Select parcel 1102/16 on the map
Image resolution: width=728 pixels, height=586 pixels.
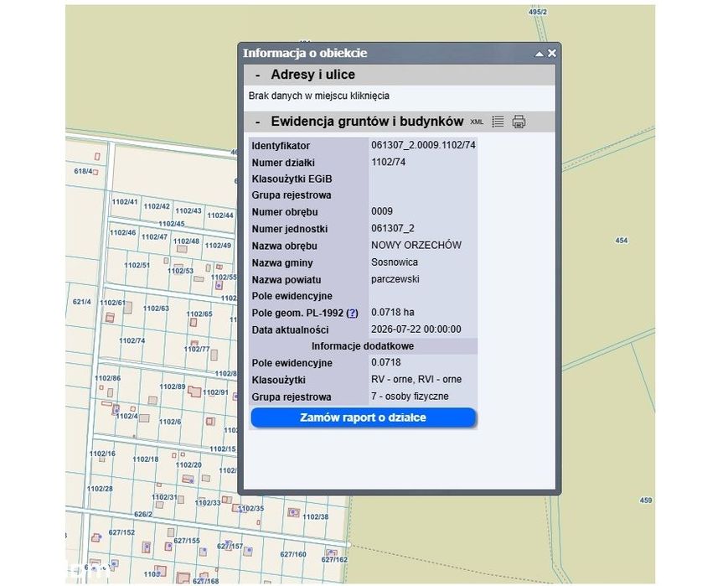pos(102,453)
